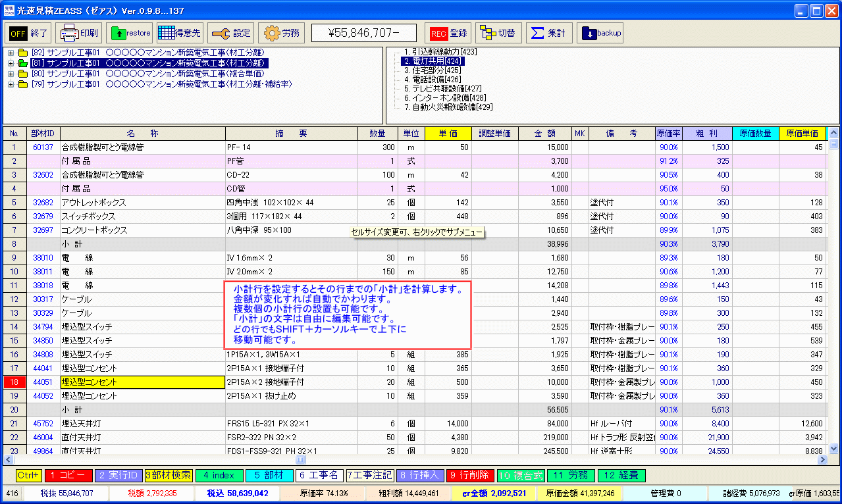Open 設定 settings with wrench icon
Screen dimensions: 842x504
coord(230,33)
